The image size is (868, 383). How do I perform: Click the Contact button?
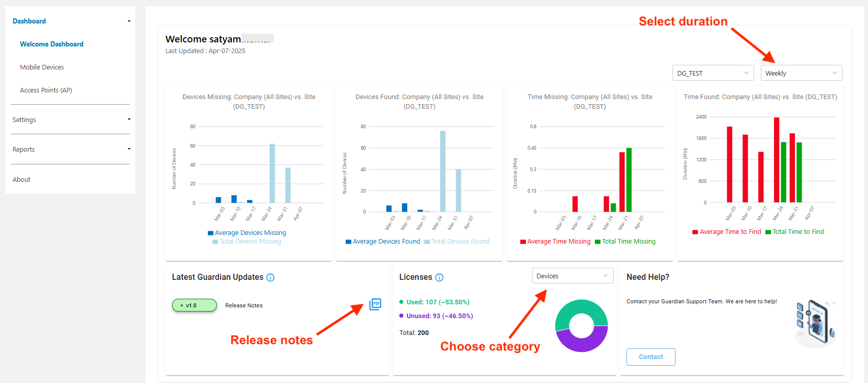(650, 357)
